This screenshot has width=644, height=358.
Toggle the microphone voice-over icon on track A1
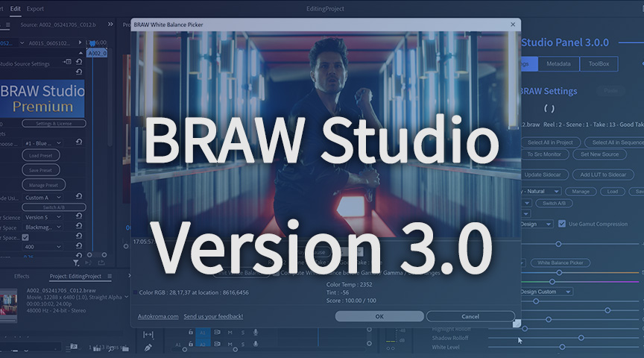click(x=254, y=333)
